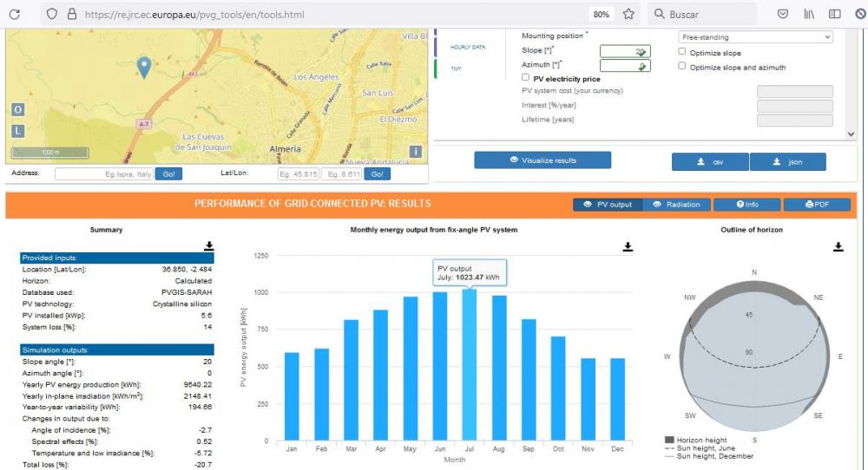868x470 pixels.
Task: Enable Optimize slope and azimuth checkbox
Action: pyautogui.click(x=682, y=66)
